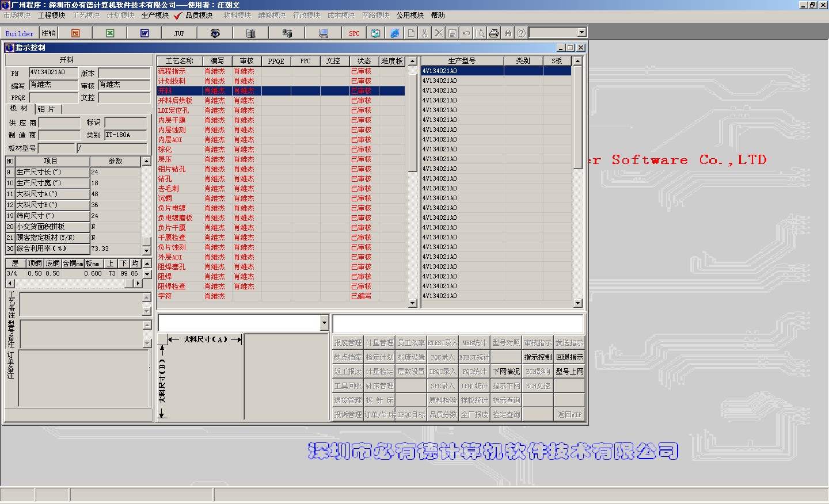829x504 pixels.
Task: Select the 负片电镀 process row
Action: coord(282,208)
